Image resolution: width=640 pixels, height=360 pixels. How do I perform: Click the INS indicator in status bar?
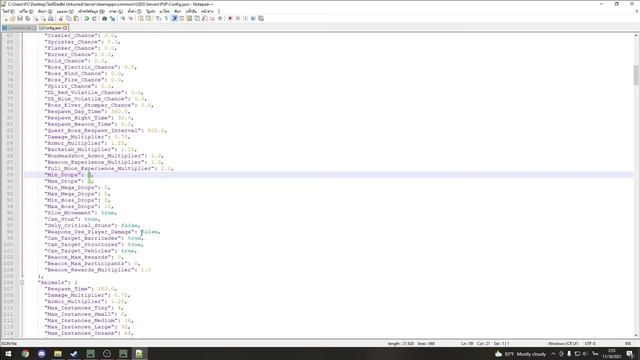(x=628, y=344)
